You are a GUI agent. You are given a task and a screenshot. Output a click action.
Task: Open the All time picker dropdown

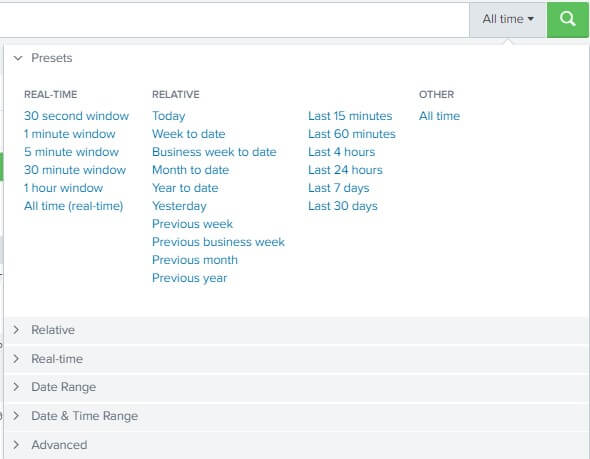(x=508, y=19)
